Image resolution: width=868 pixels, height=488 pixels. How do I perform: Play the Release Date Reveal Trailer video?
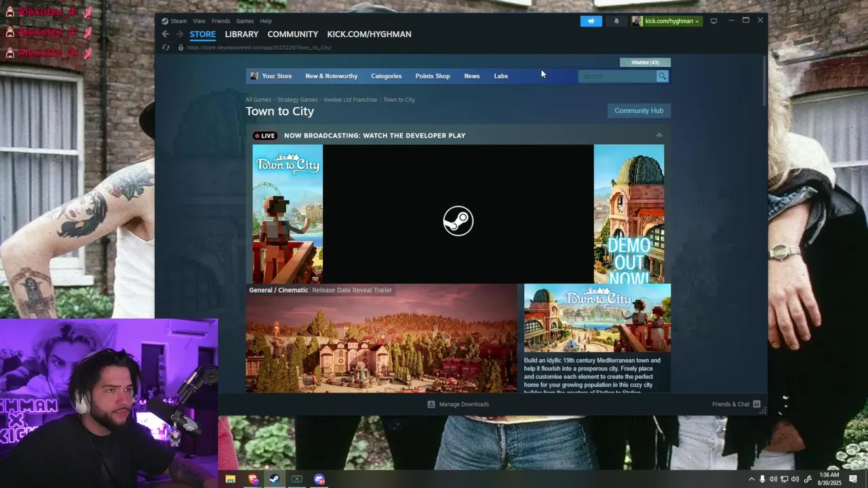point(381,338)
